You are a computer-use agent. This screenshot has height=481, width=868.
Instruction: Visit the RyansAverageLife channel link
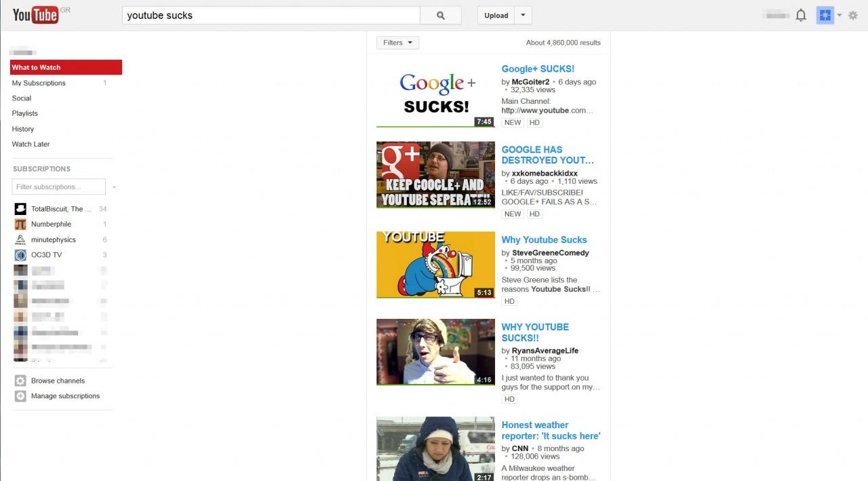(x=545, y=351)
